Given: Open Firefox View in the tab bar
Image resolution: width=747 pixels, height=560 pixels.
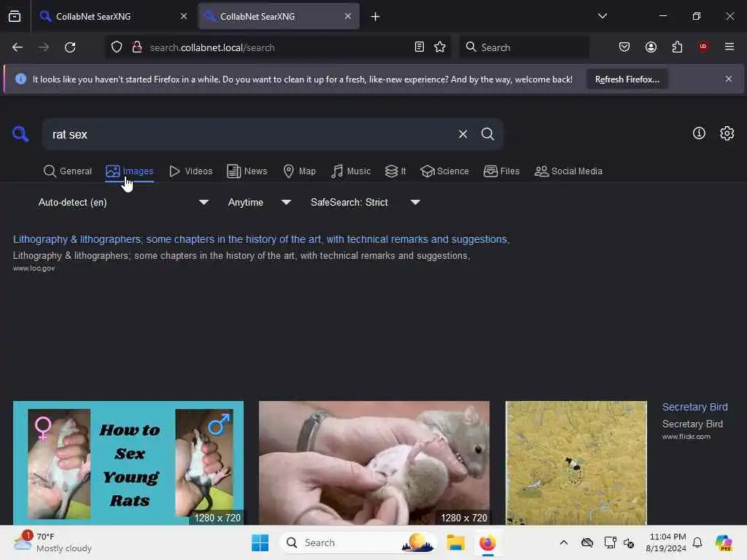Looking at the screenshot, I should tap(15, 16).
